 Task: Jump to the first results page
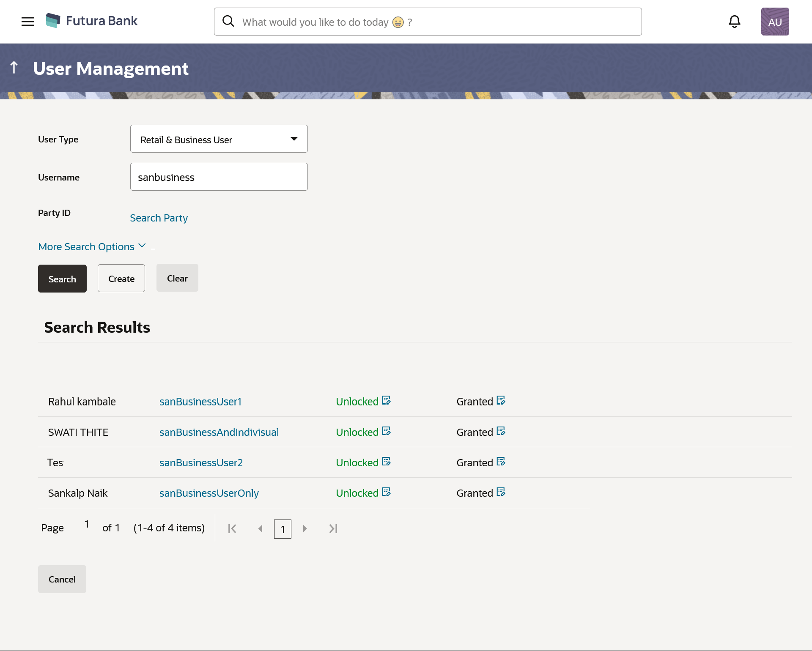click(x=232, y=528)
